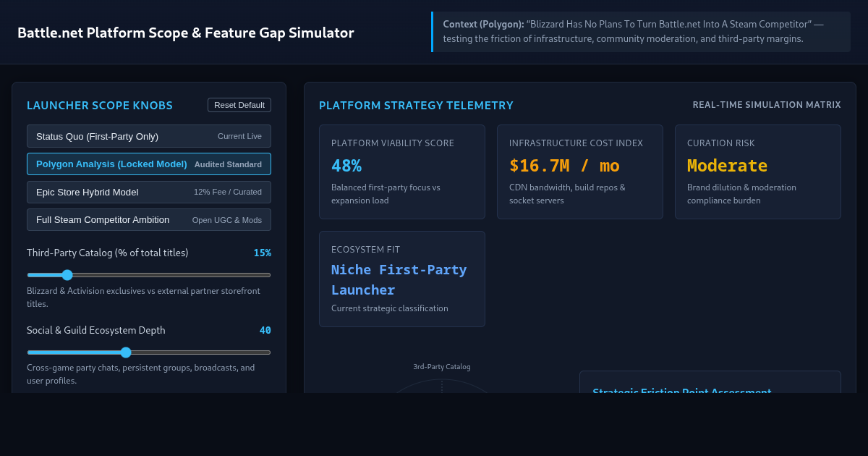Click the Infrastructure Cost Index card label
868x456 pixels.
[576, 143]
